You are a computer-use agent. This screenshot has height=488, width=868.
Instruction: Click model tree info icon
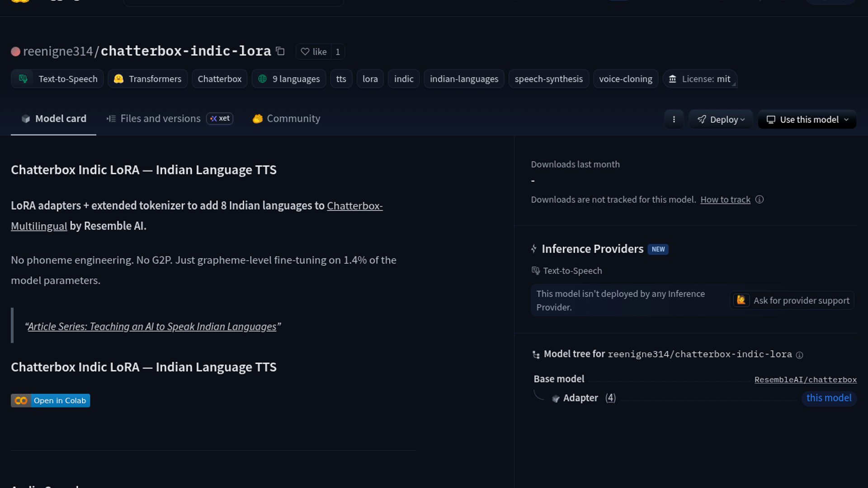[799, 355]
